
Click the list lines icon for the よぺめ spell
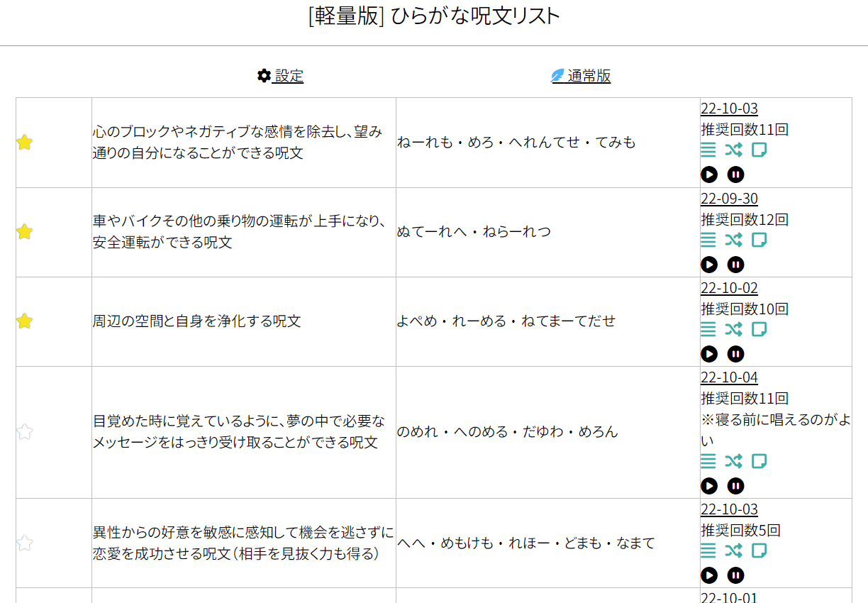point(708,329)
